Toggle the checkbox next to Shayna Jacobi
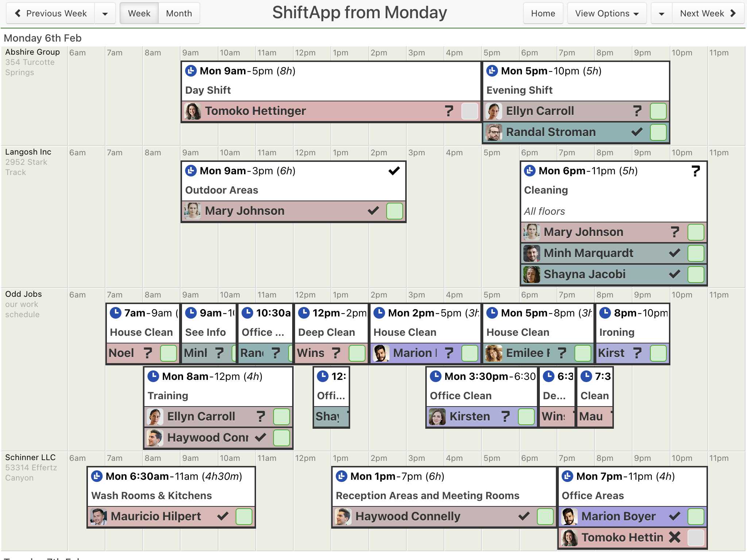747x560 pixels. [x=696, y=274]
